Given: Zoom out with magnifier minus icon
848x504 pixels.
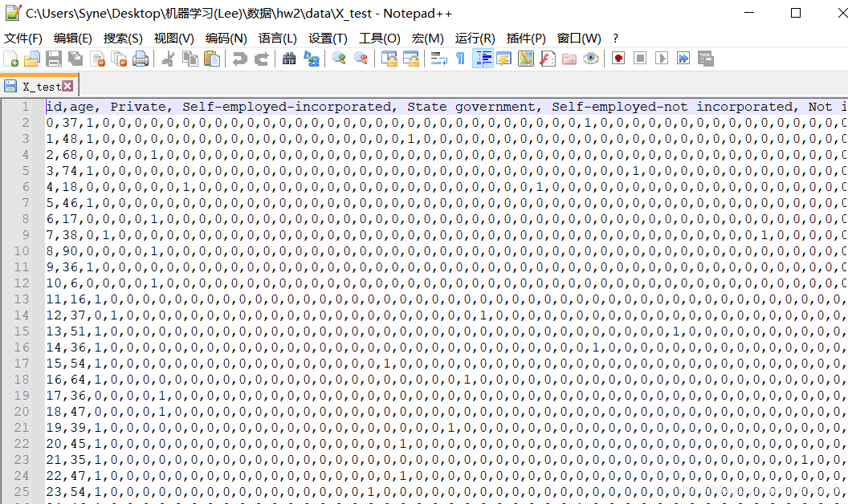Looking at the screenshot, I should pos(361,59).
